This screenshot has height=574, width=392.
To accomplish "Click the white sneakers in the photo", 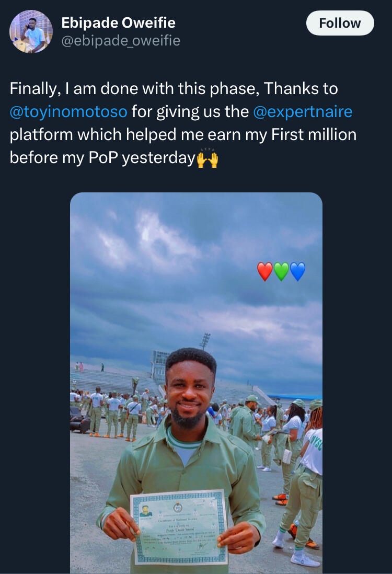I will (x=305, y=558).
